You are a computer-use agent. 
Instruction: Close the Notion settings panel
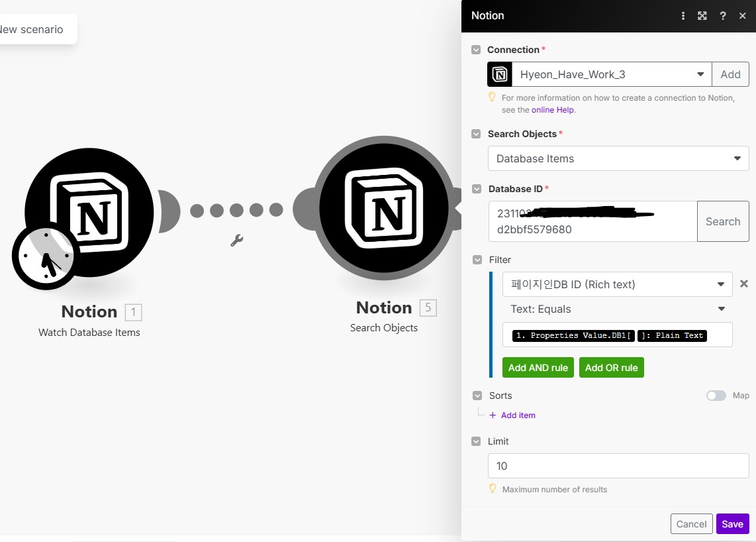click(743, 16)
